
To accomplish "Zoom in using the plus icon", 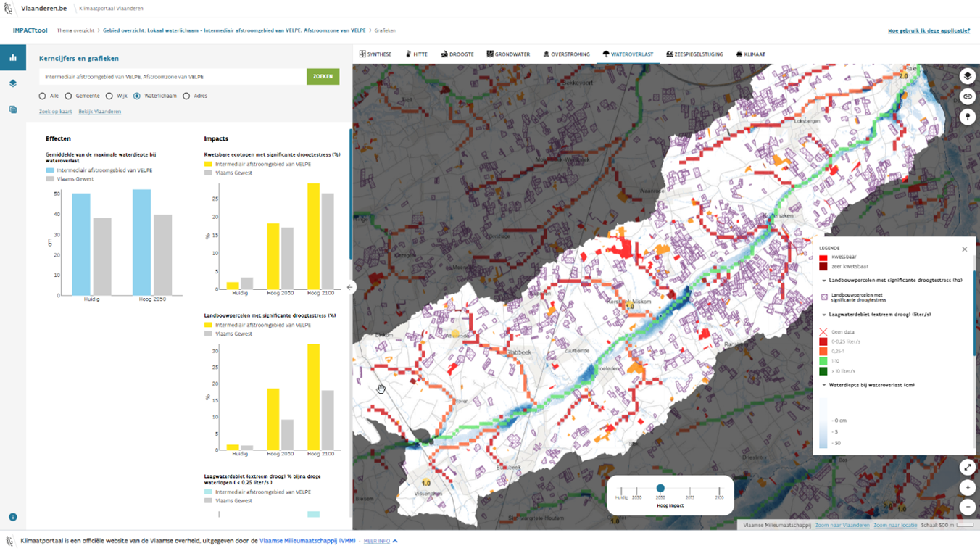I will tap(968, 488).
